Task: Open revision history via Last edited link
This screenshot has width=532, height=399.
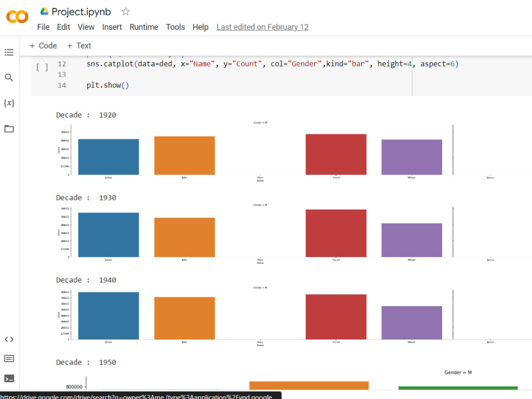Action: coord(262,27)
